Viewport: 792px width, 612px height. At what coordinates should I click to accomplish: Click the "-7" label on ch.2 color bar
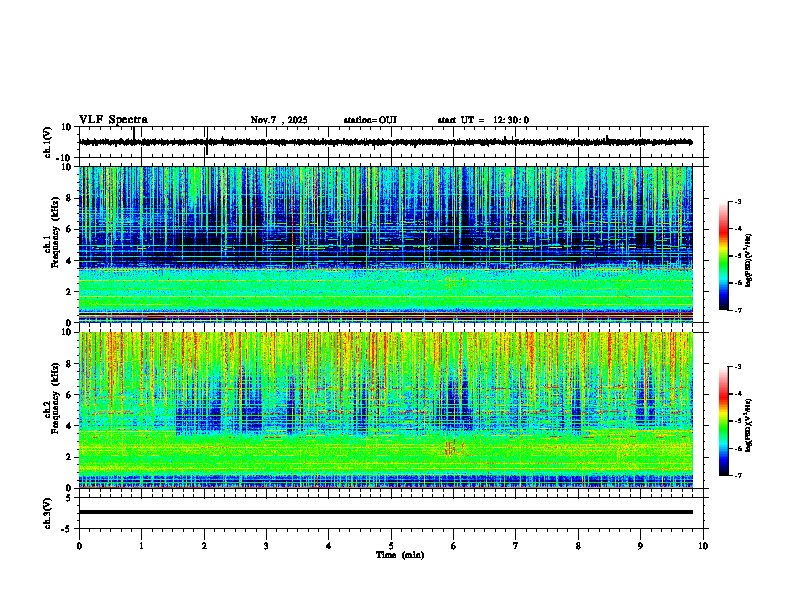(x=737, y=475)
